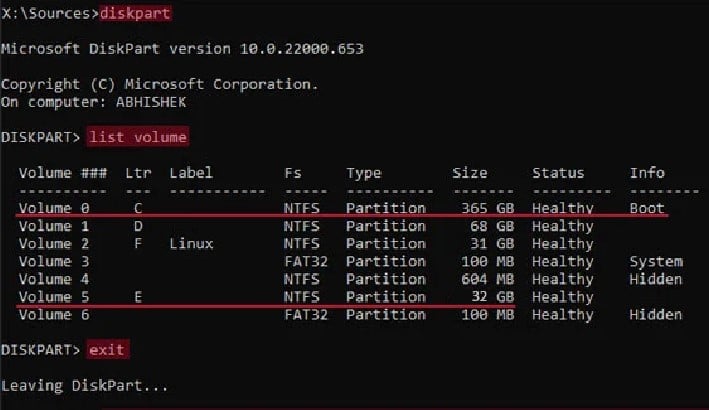
Task: Click the System info for Volume 3
Action: click(x=655, y=261)
